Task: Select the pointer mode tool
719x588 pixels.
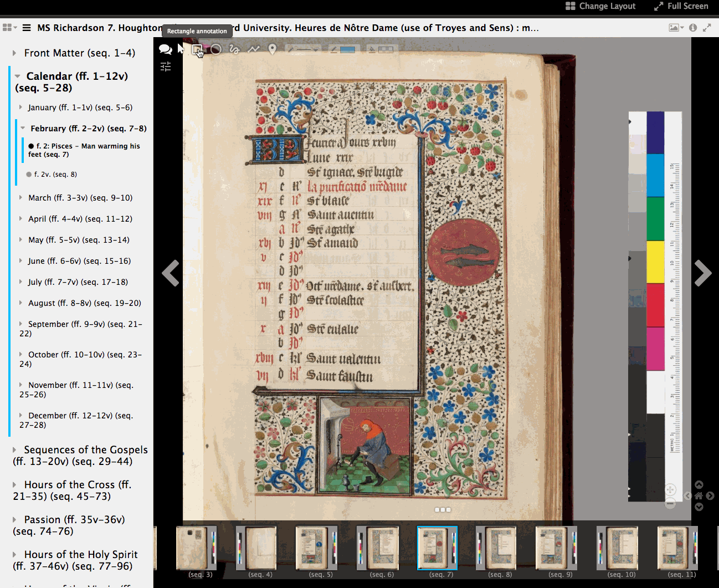Action: [x=181, y=49]
